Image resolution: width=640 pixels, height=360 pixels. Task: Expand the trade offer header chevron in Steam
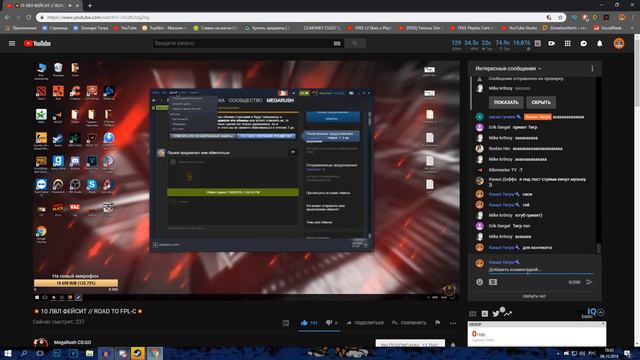tap(293, 152)
